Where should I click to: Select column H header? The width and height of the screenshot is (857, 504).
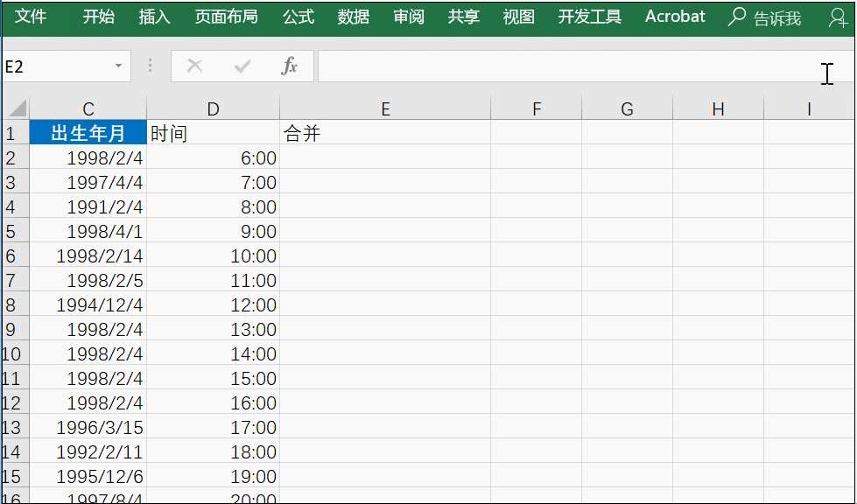[x=718, y=108]
